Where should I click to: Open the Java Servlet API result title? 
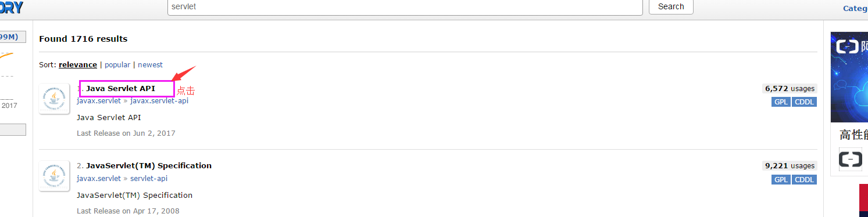(x=120, y=89)
